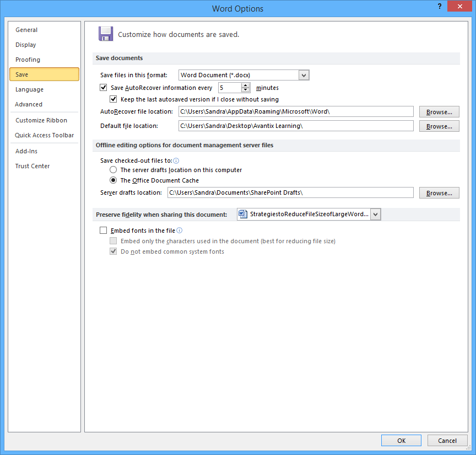Screen dimensions: 476x455
Task: Open the Save files in this format dropdown
Action: 304,74
